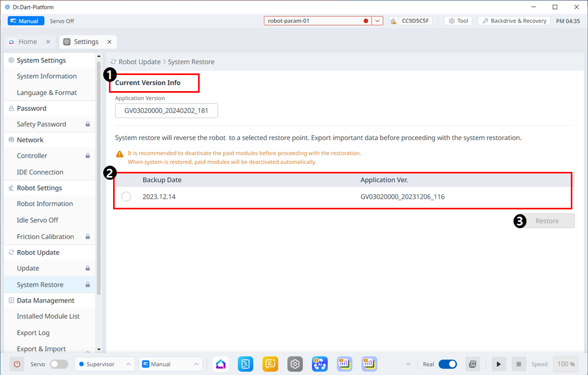Launch the blue task editor module icon
Image resolution: width=588 pixels, height=375 pixels.
coord(246,364)
